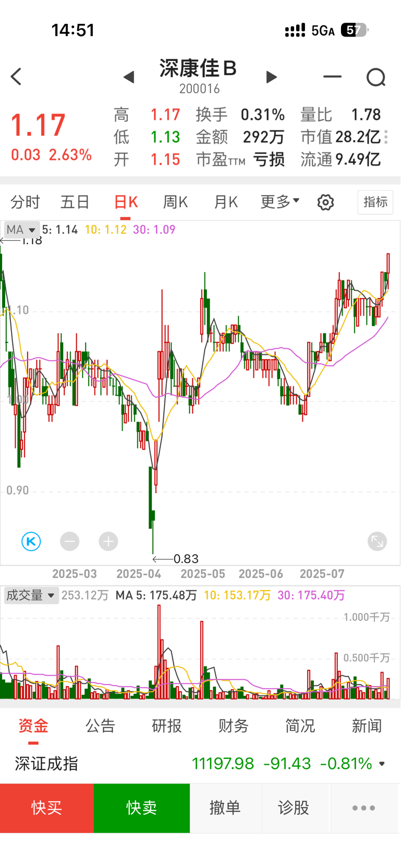
Task: Tap the change percent 2.63%
Action: (x=70, y=155)
